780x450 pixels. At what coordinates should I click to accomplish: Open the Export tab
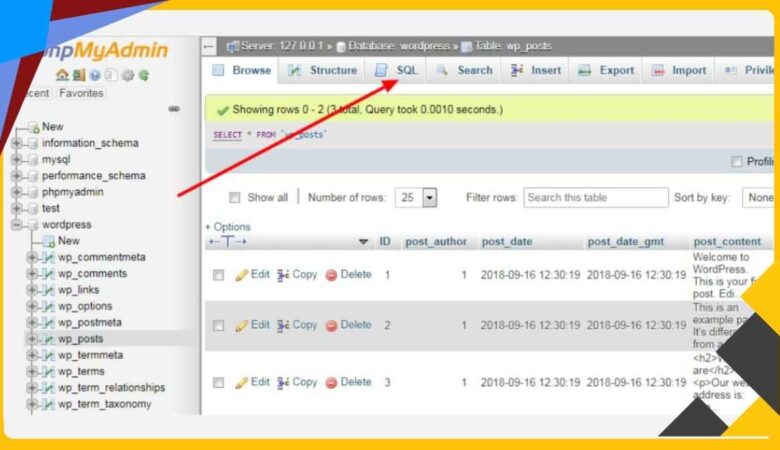(x=606, y=71)
